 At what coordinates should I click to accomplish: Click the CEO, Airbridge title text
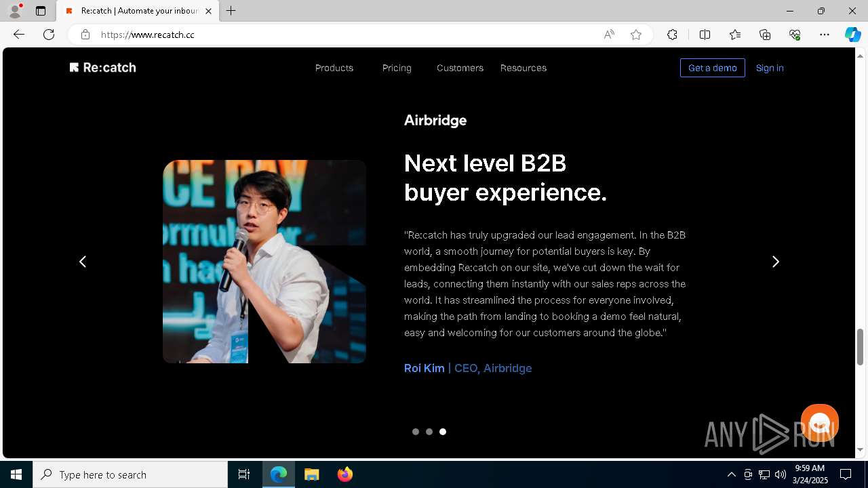(493, 368)
